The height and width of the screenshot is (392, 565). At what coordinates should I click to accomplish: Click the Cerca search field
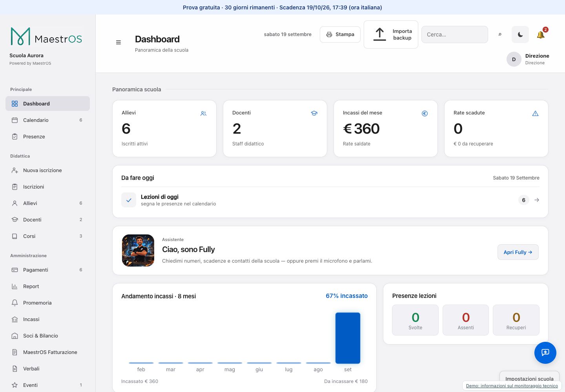[x=455, y=34]
